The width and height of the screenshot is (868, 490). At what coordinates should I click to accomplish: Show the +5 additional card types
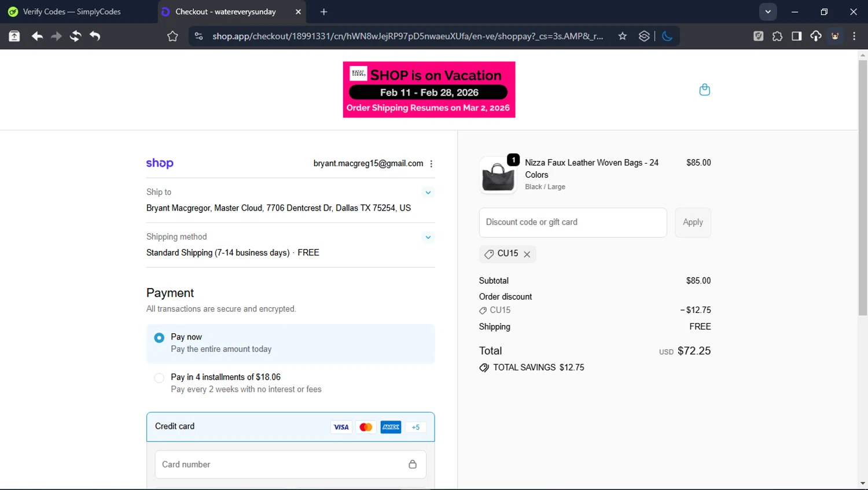(415, 427)
